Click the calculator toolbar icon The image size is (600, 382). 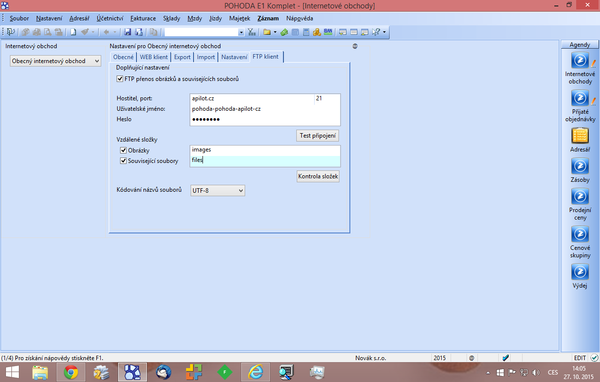coord(306,32)
